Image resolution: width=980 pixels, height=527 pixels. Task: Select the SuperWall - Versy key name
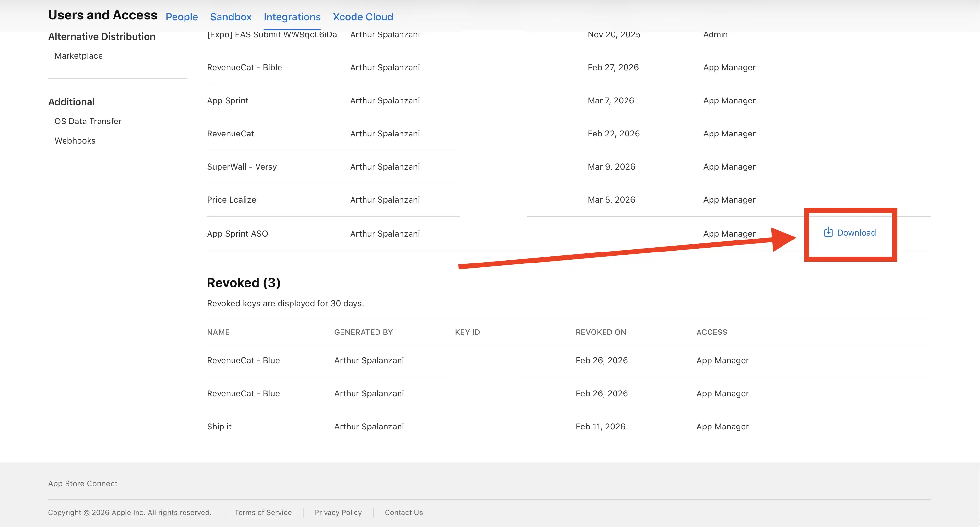[242, 167]
